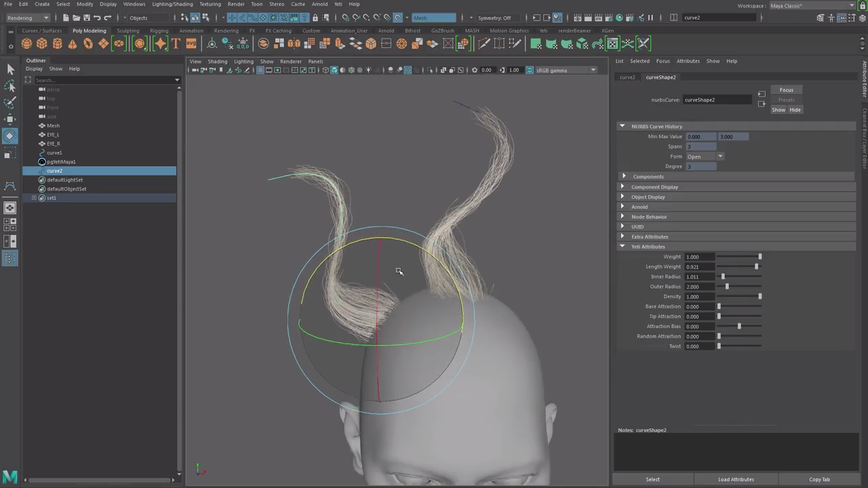The image size is (868, 488).
Task: Click the Load Attributes button
Action: coord(736,479)
